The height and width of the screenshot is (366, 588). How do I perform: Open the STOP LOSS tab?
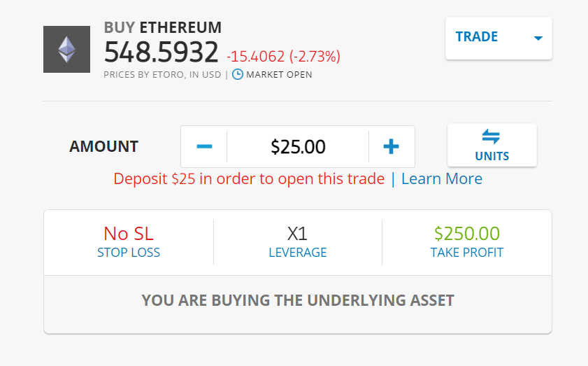[129, 252]
